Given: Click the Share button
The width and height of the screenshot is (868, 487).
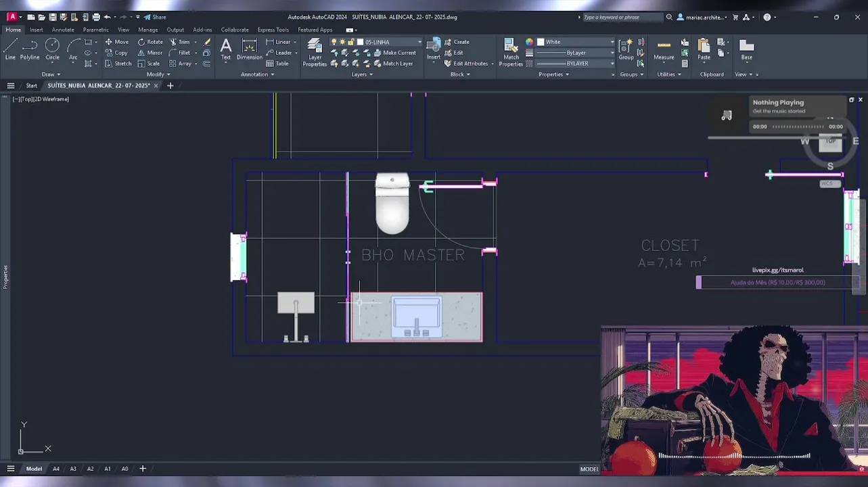Looking at the screenshot, I should (x=155, y=17).
